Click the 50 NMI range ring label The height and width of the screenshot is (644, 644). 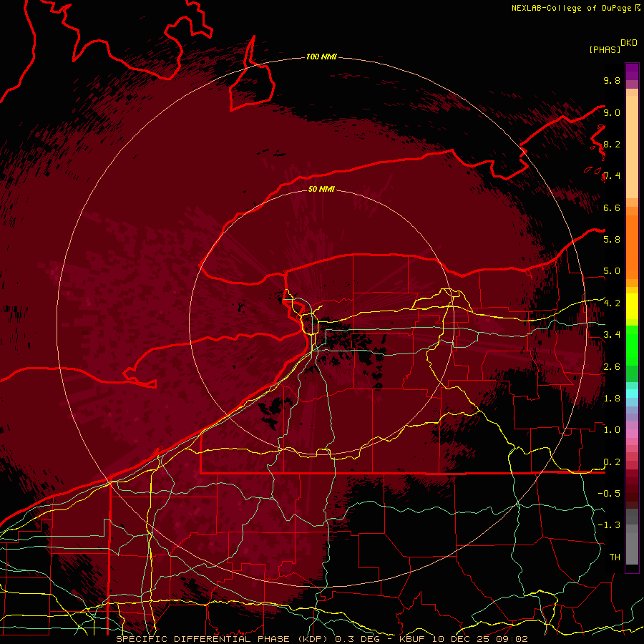coord(321,189)
